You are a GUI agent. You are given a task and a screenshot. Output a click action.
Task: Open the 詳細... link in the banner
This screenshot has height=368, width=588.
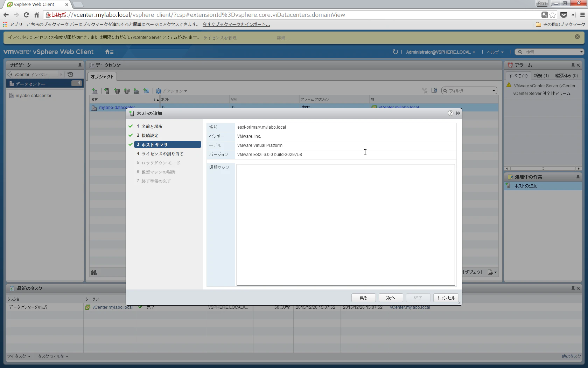point(282,38)
